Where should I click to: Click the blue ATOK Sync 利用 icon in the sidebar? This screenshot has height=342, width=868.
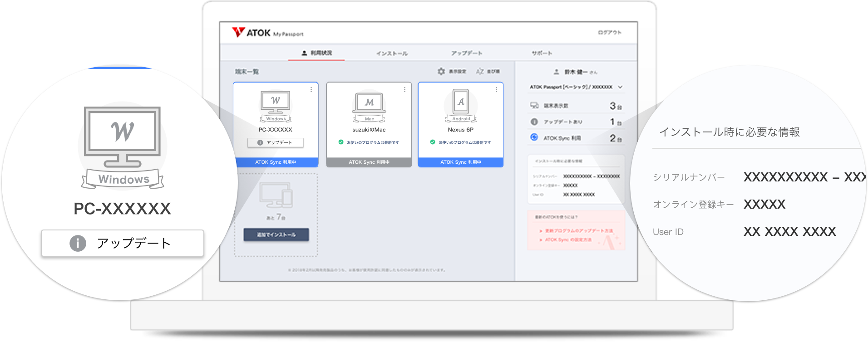coord(534,137)
